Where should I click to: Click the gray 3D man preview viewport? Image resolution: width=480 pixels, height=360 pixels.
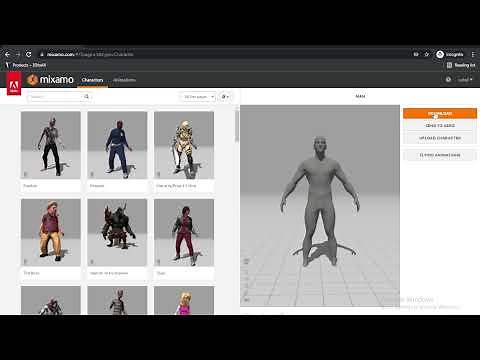(320, 206)
